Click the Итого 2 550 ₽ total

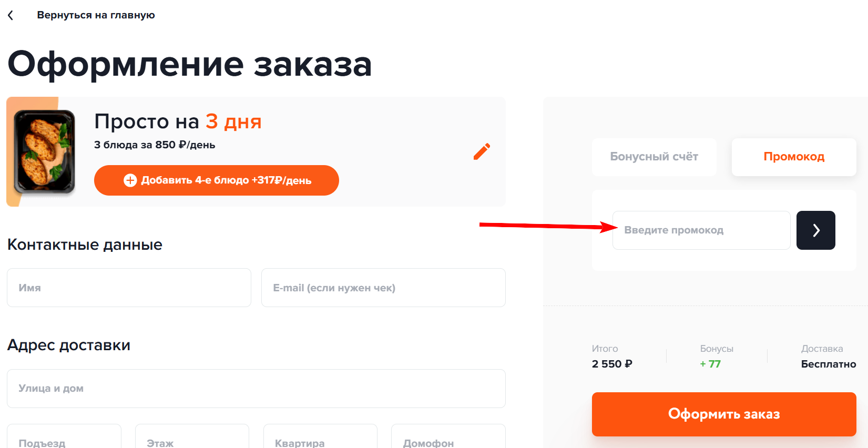pyautogui.click(x=611, y=356)
